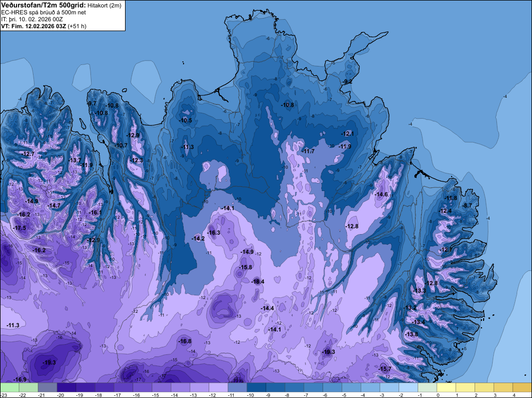Click the -13.2 temperature label

pyautogui.click(x=410, y=308)
